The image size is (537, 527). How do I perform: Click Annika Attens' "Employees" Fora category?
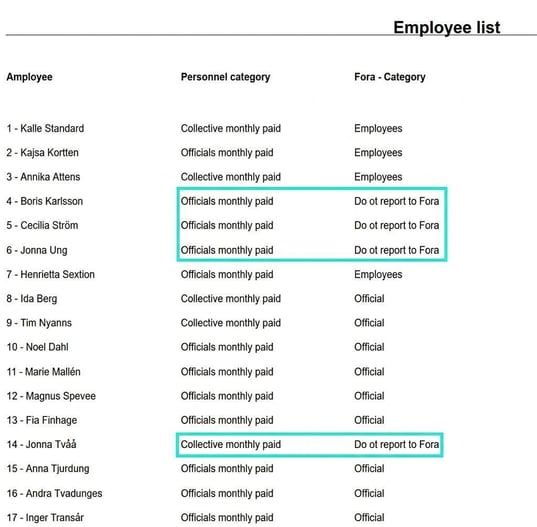pos(378,177)
